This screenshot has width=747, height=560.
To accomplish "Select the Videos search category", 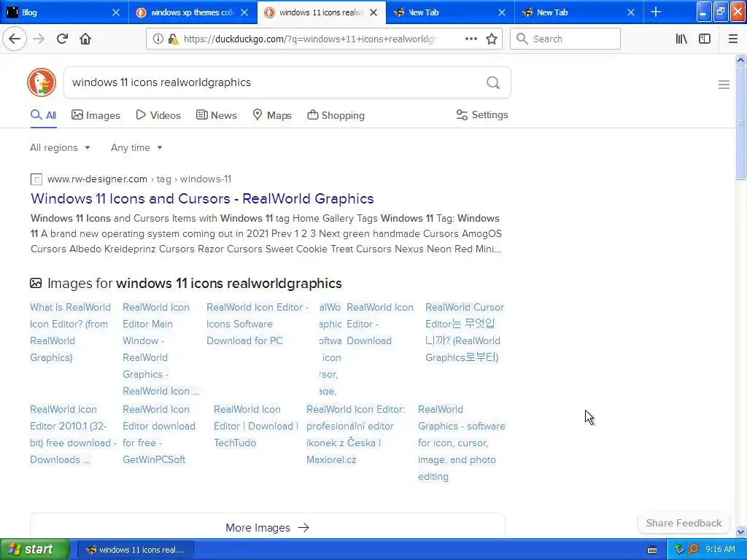I will coord(158,115).
